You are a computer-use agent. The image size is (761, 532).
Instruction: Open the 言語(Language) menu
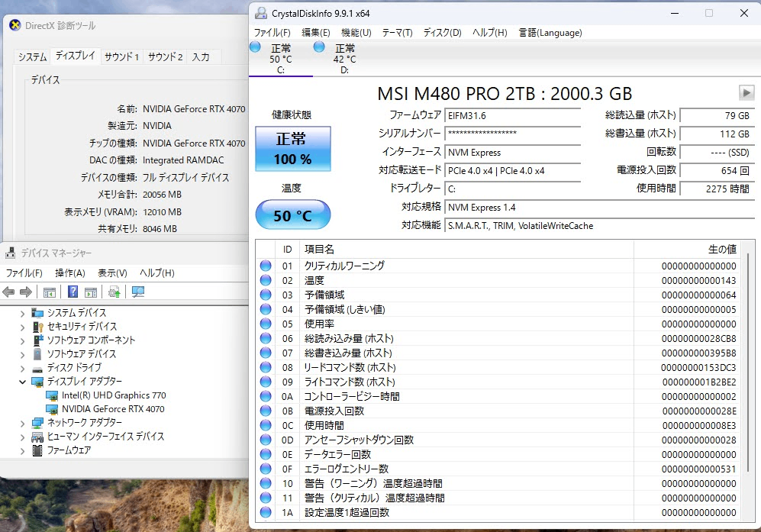coord(550,33)
